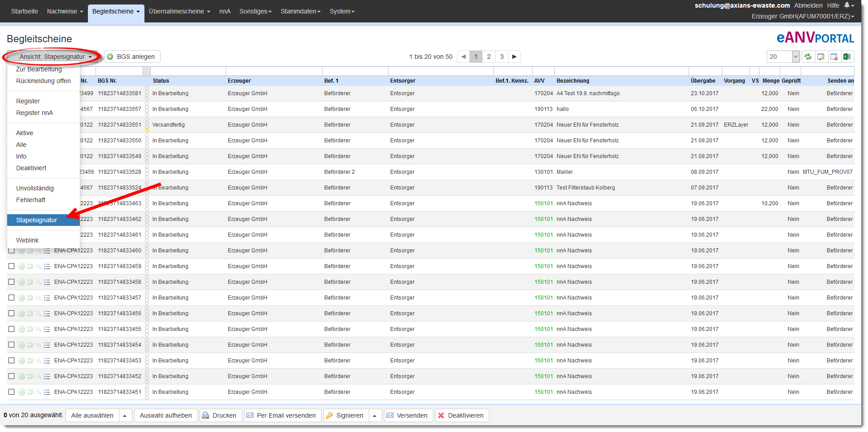Image resolution: width=868 pixels, height=432 pixels.
Task: Click the previous page arrow in pagination
Action: tap(463, 57)
